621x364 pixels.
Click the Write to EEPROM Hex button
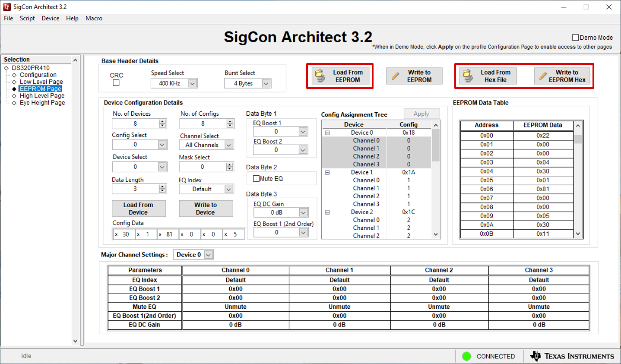(562, 76)
